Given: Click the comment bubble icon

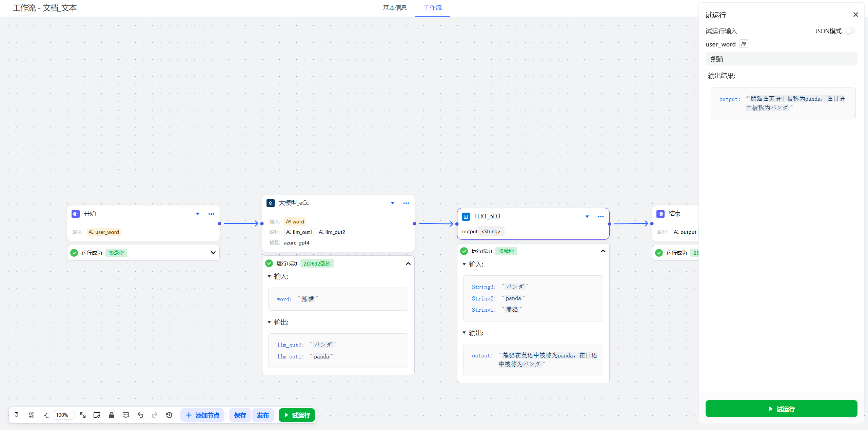Looking at the screenshot, I should point(125,415).
